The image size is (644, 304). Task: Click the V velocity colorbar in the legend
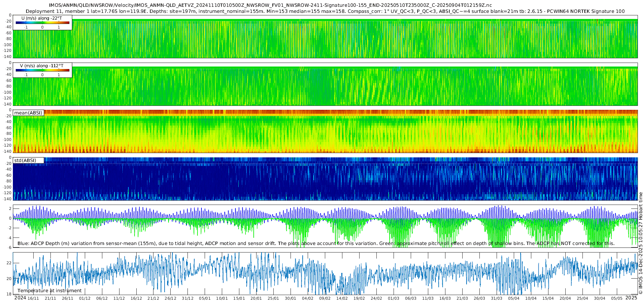pos(43,70)
